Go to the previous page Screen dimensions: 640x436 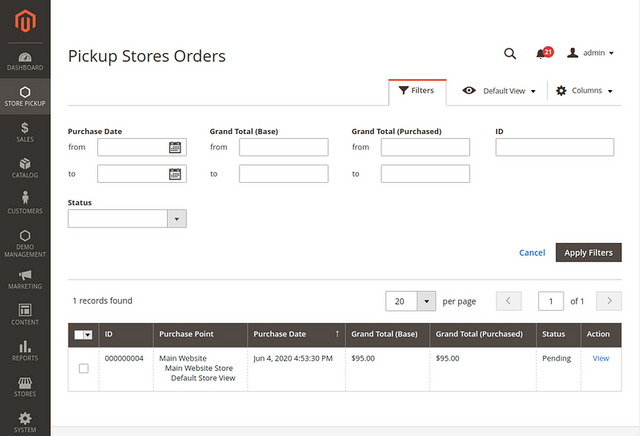click(509, 301)
